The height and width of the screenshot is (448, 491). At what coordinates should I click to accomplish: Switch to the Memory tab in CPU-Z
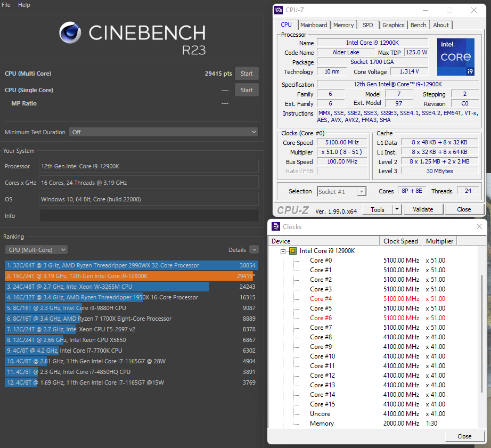pyautogui.click(x=343, y=25)
